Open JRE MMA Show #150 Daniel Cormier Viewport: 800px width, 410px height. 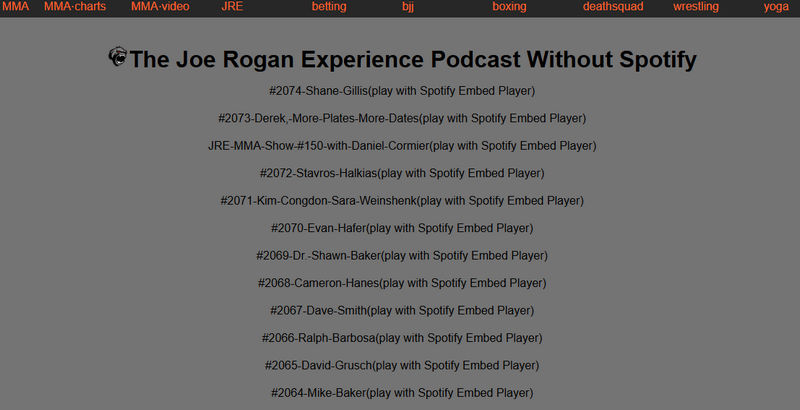[x=402, y=146]
